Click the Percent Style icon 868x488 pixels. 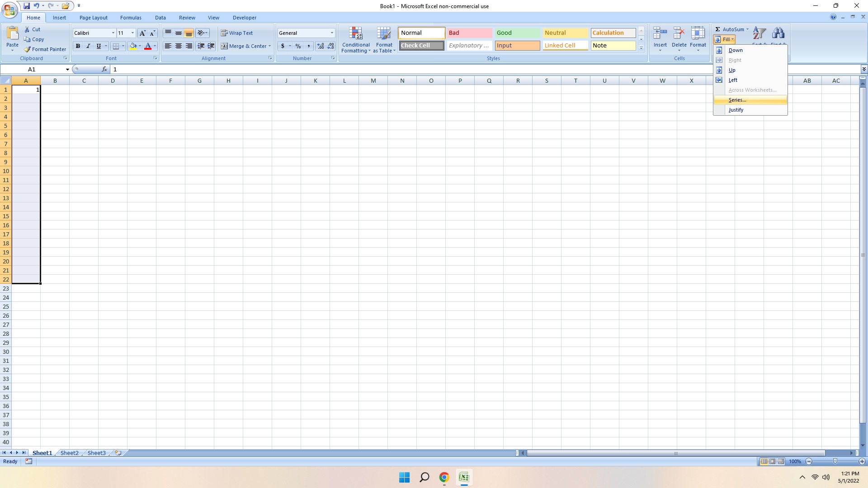point(298,46)
